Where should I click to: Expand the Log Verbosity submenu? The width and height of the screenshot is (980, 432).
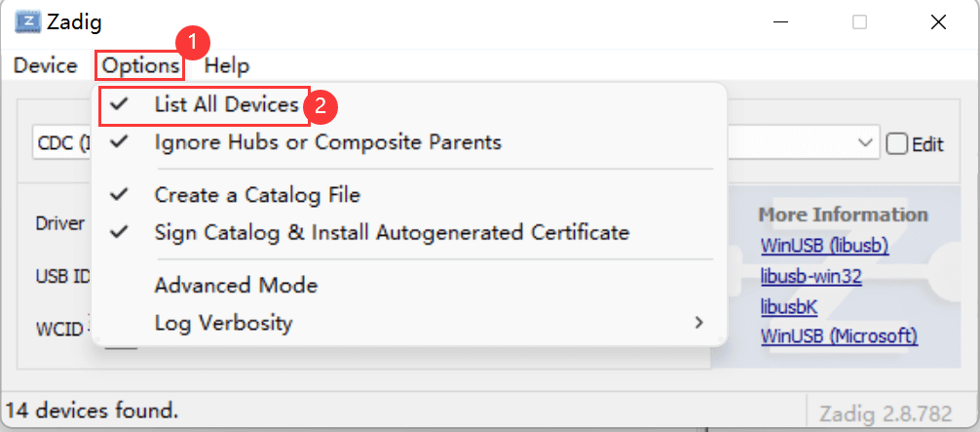coord(223,323)
